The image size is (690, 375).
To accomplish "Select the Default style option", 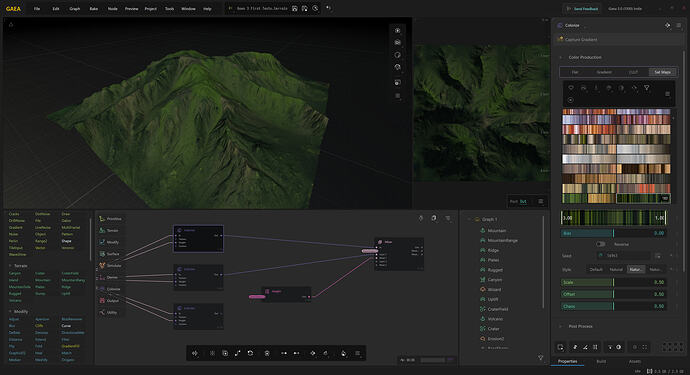I will tap(596, 269).
